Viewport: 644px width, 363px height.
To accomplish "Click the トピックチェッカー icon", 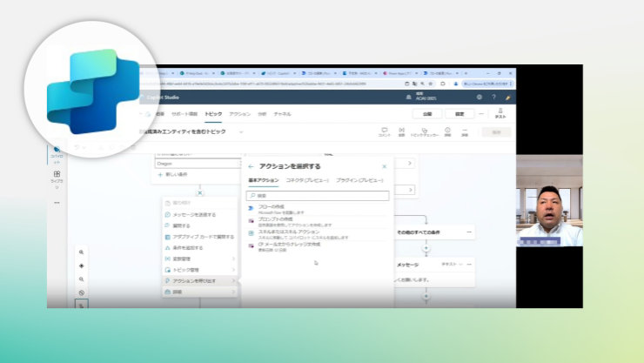I will (425, 131).
